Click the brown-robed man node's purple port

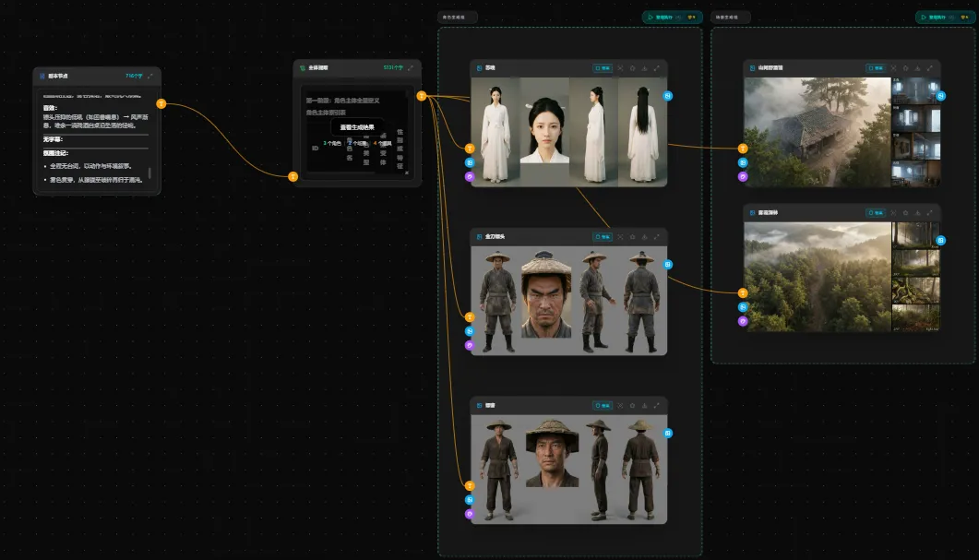click(x=470, y=514)
